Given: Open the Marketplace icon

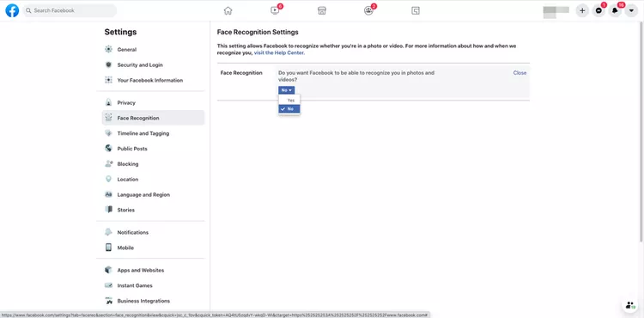Looking at the screenshot, I should [x=322, y=10].
